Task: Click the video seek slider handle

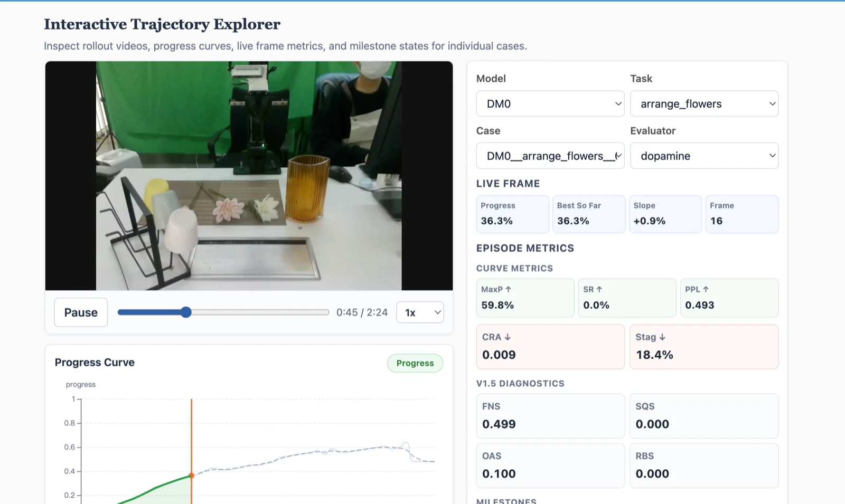Action: (186, 312)
